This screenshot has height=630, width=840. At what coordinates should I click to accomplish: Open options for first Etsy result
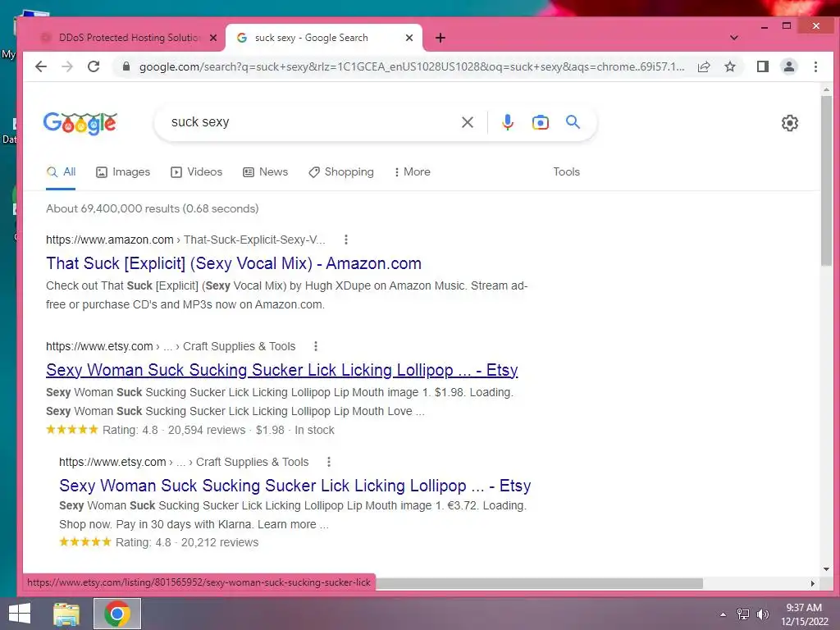(x=316, y=346)
